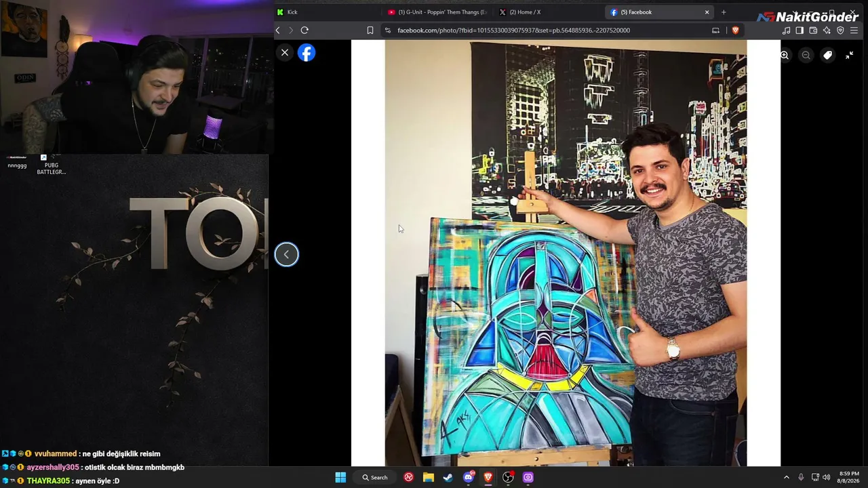Open the Windows Start menu
Viewport: 868px width, 488px height.
(x=340, y=477)
